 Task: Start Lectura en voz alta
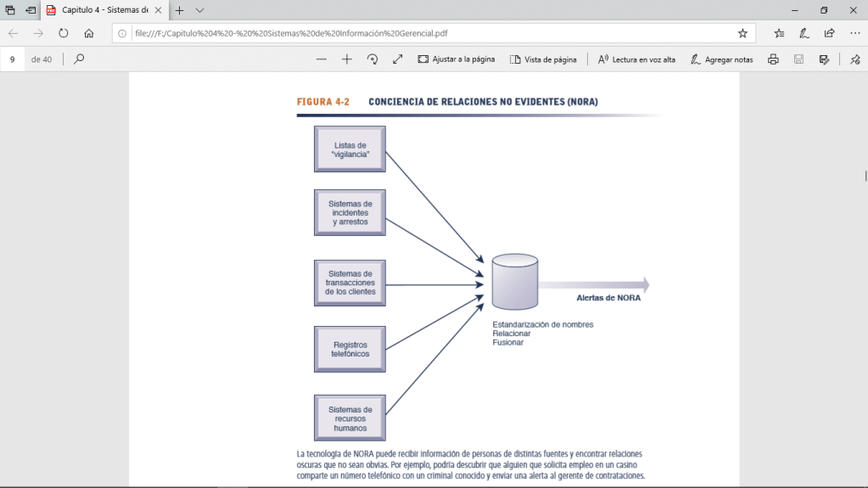tap(636, 59)
